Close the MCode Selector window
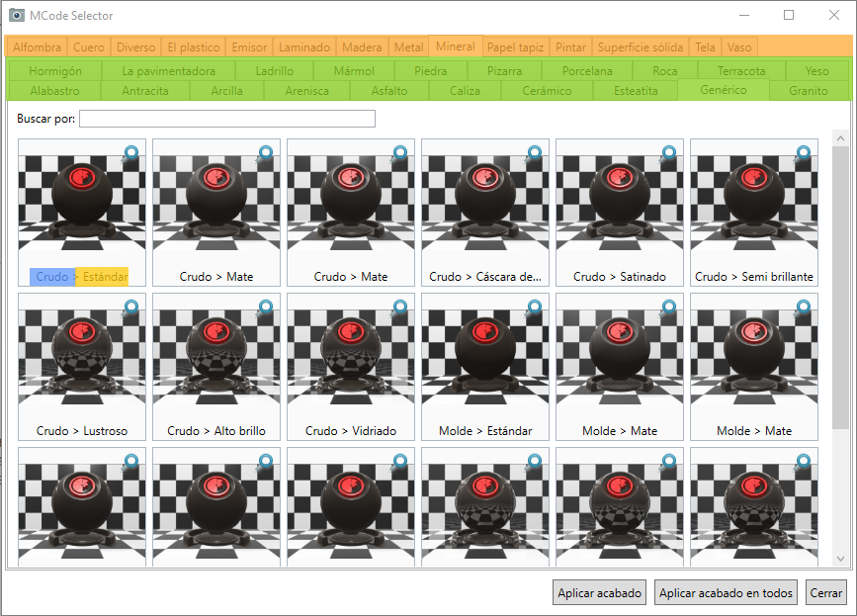Image resolution: width=857 pixels, height=616 pixels. (x=834, y=15)
